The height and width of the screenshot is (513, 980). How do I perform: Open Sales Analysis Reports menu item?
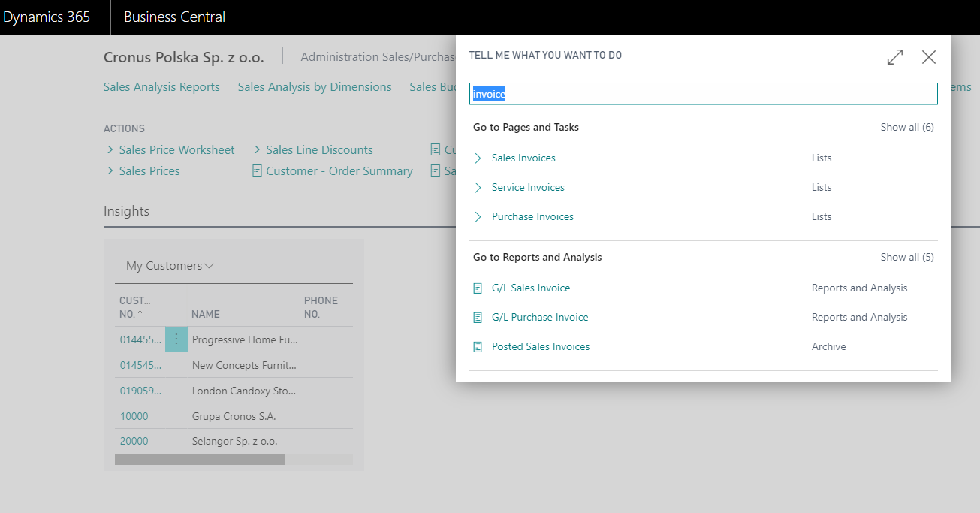point(161,87)
